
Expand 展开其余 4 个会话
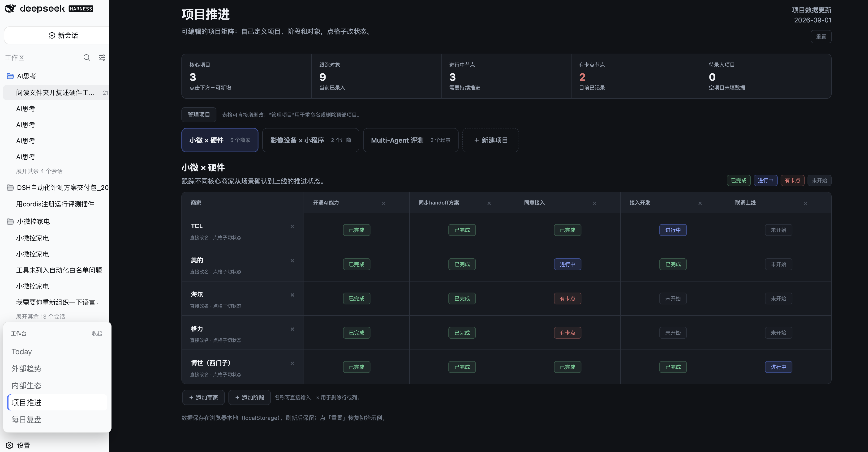[x=39, y=171]
